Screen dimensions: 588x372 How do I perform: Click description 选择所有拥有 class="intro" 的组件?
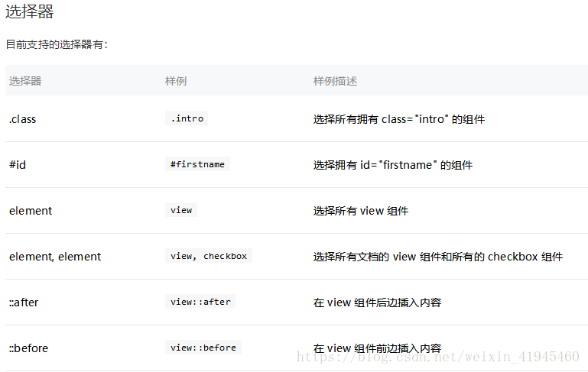click(399, 119)
